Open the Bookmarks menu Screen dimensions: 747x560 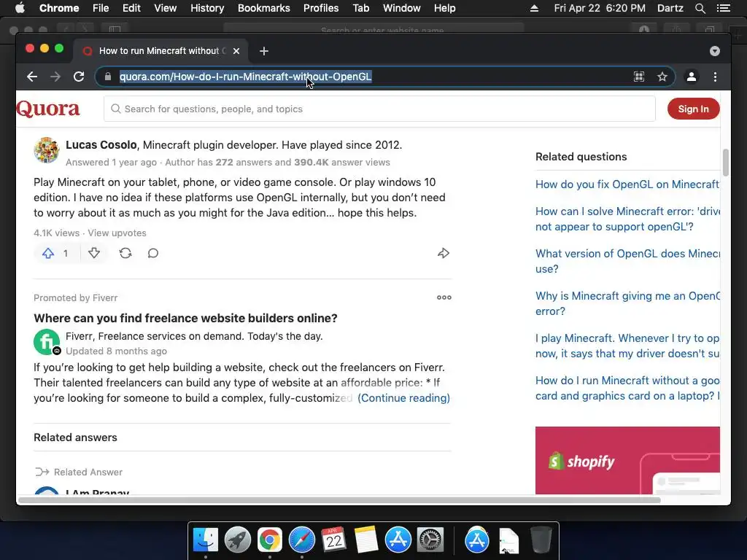[x=264, y=8]
